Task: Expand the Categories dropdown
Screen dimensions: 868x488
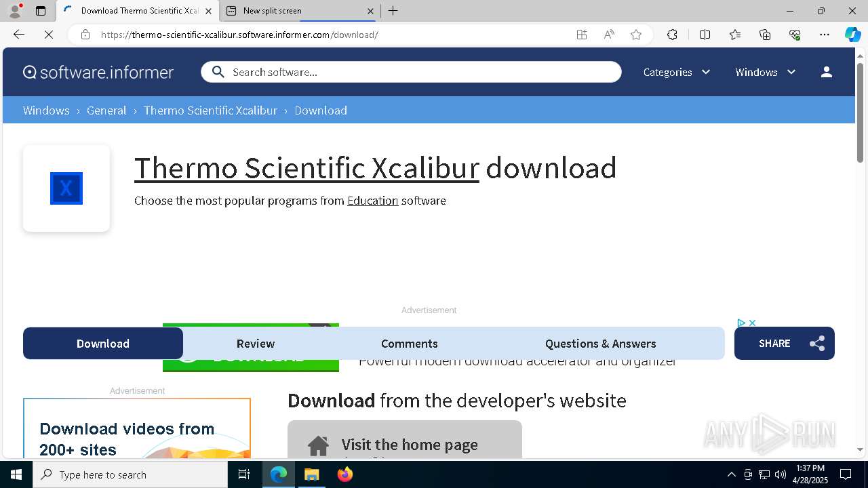Action: click(x=677, y=72)
